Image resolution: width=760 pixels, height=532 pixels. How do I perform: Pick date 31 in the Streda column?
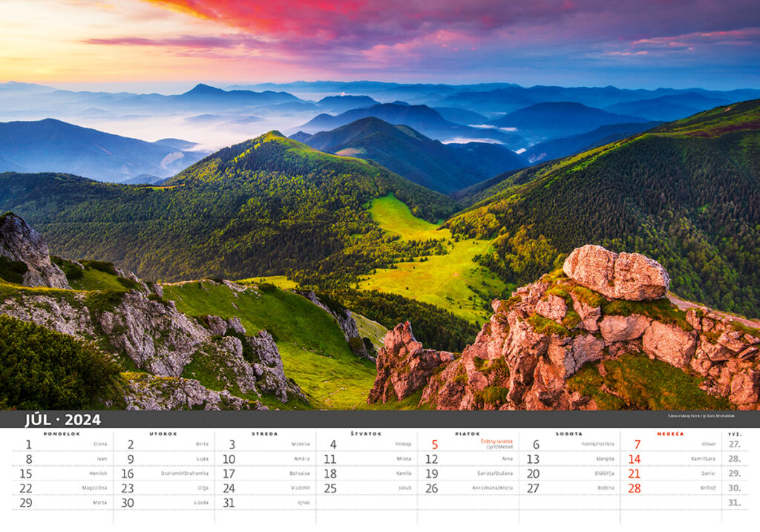tap(229, 502)
